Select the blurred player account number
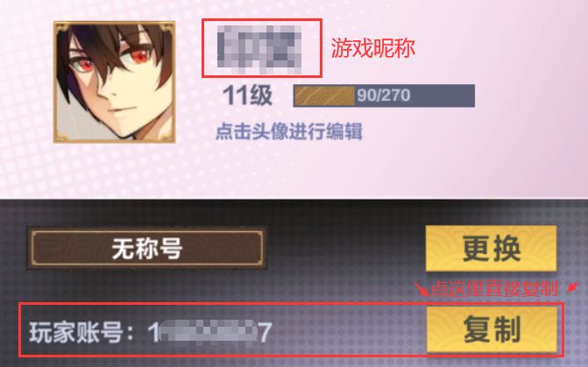The height and width of the screenshot is (367, 588). pos(209,332)
